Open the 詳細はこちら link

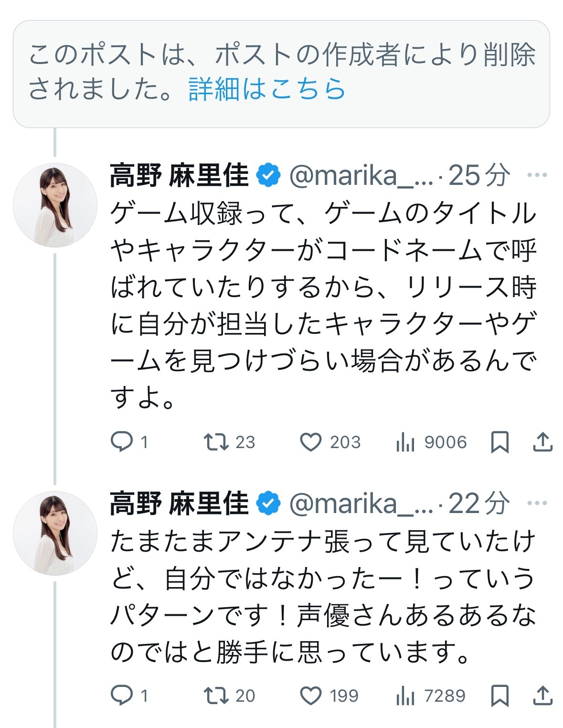[x=267, y=89]
